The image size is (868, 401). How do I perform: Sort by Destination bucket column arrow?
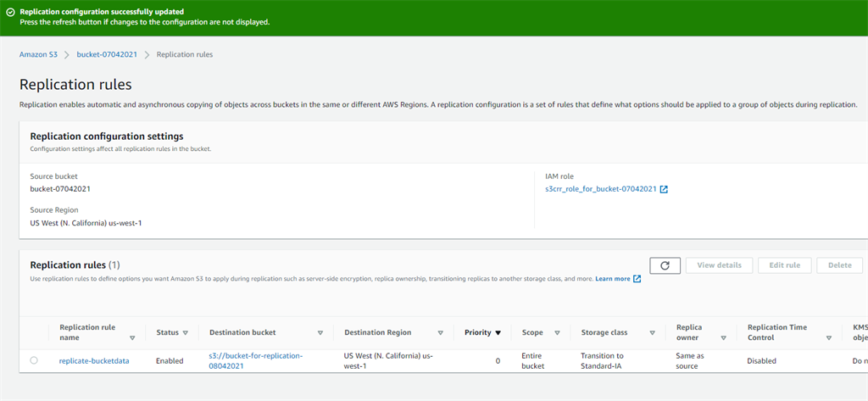[320, 333]
